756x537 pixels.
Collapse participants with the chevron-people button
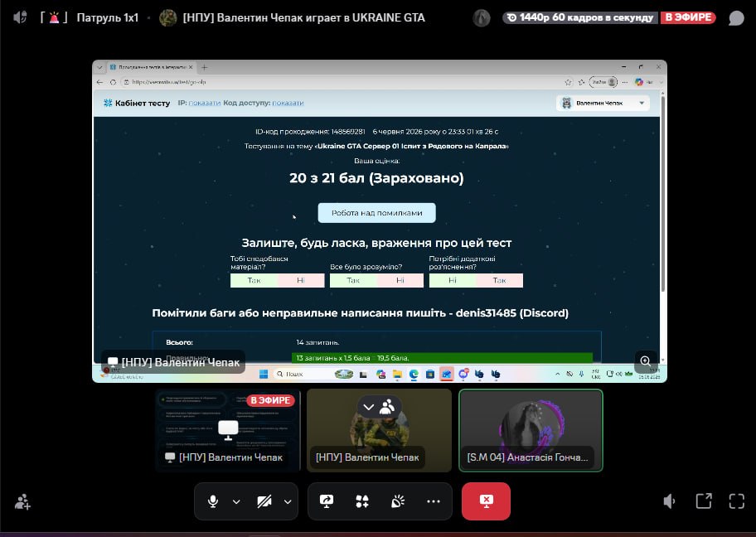[x=379, y=408]
